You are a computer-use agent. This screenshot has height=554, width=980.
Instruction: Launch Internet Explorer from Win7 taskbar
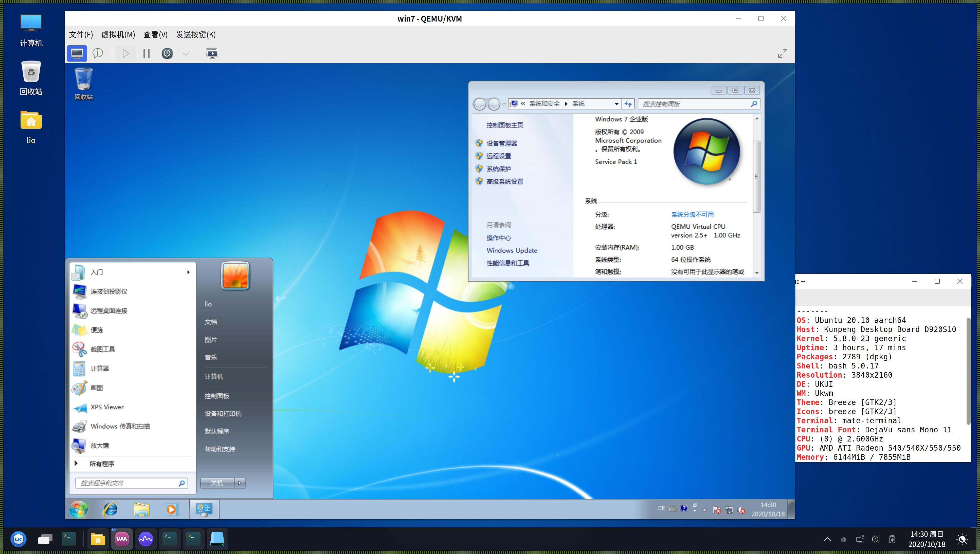point(110,509)
